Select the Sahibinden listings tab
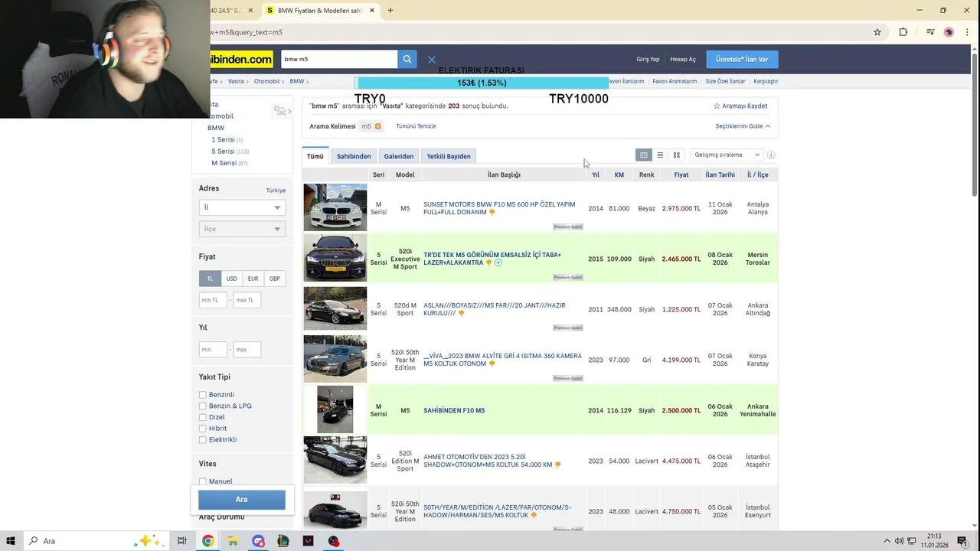 pos(354,156)
